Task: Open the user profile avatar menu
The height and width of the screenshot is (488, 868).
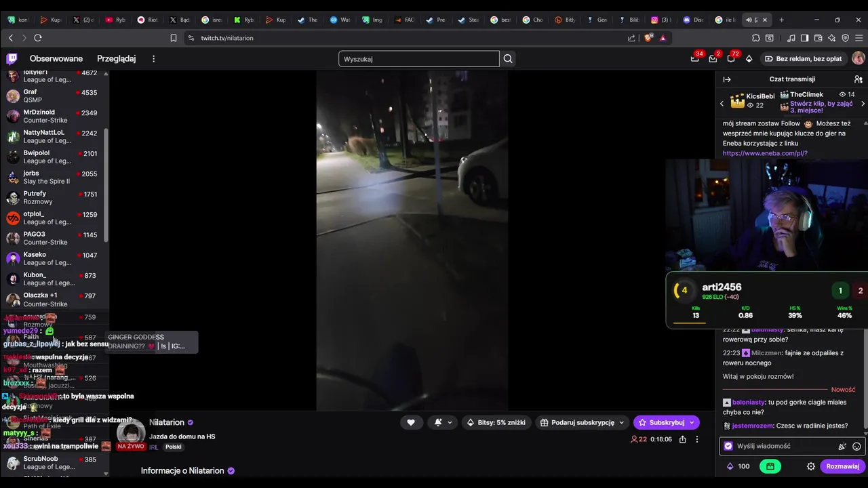Action: pos(858,59)
